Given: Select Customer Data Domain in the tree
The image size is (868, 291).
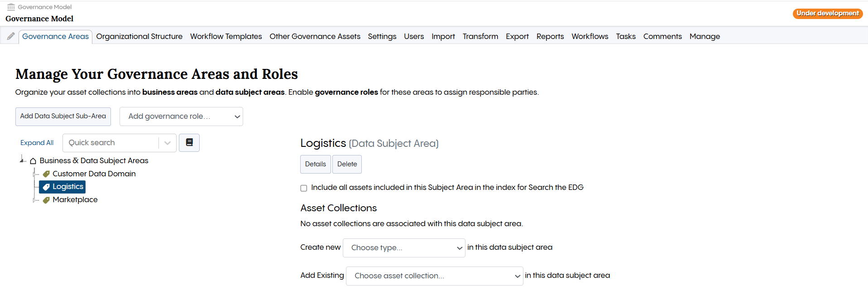Looking at the screenshot, I should (x=94, y=174).
